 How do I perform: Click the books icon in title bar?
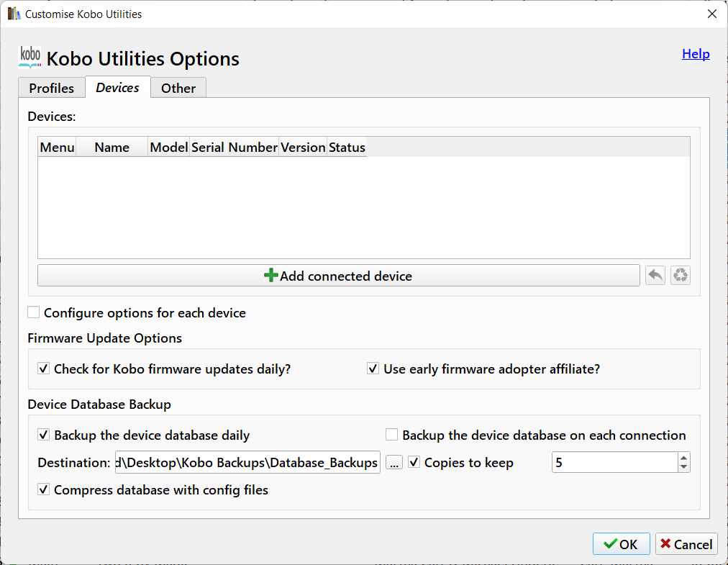tap(14, 14)
